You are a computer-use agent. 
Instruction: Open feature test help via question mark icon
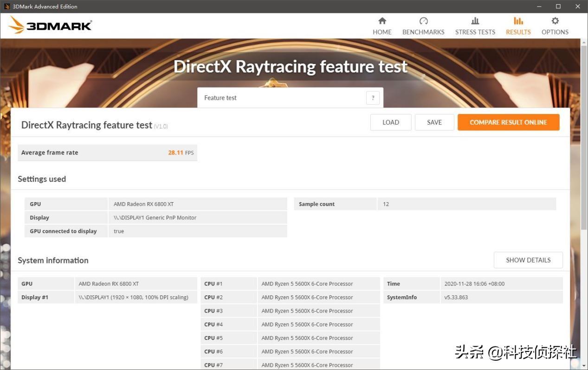click(x=373, y=97)
